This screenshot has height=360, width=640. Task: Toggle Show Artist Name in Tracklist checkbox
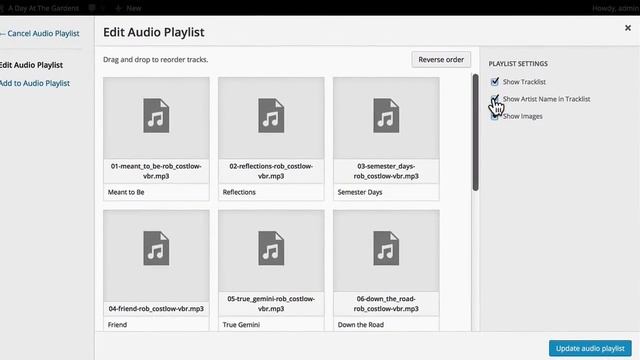(x=495, y=99)
